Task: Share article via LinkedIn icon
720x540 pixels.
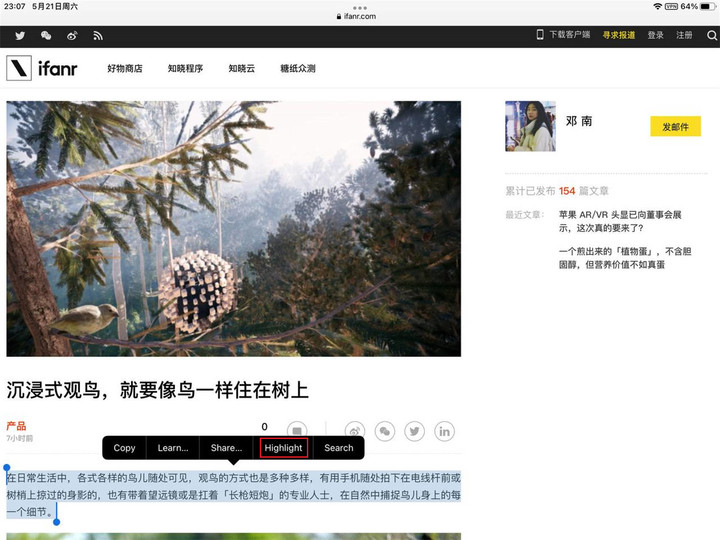Action: click(x=444, y=431)
